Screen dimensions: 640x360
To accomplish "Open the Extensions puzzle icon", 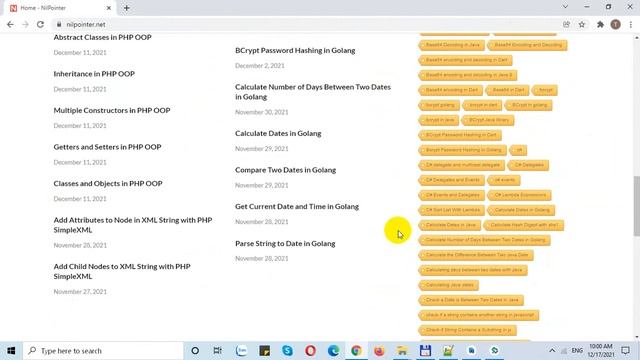I will point(600,24).
